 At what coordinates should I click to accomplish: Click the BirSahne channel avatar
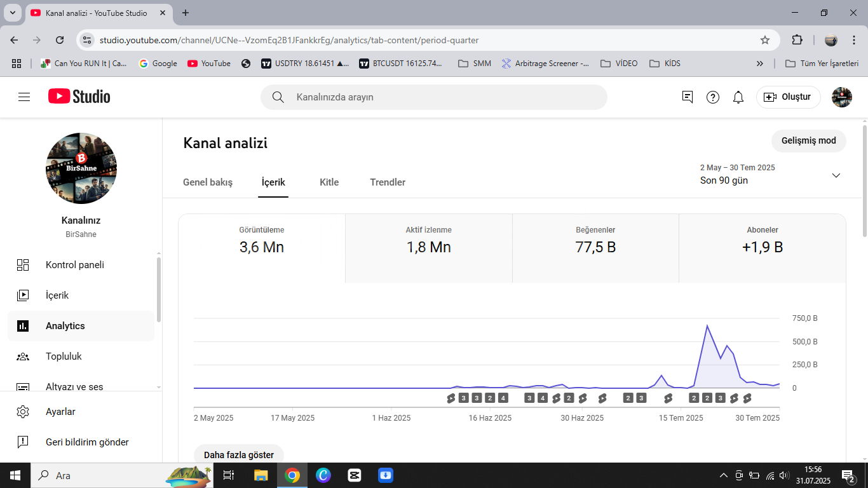tap(81, 168)
